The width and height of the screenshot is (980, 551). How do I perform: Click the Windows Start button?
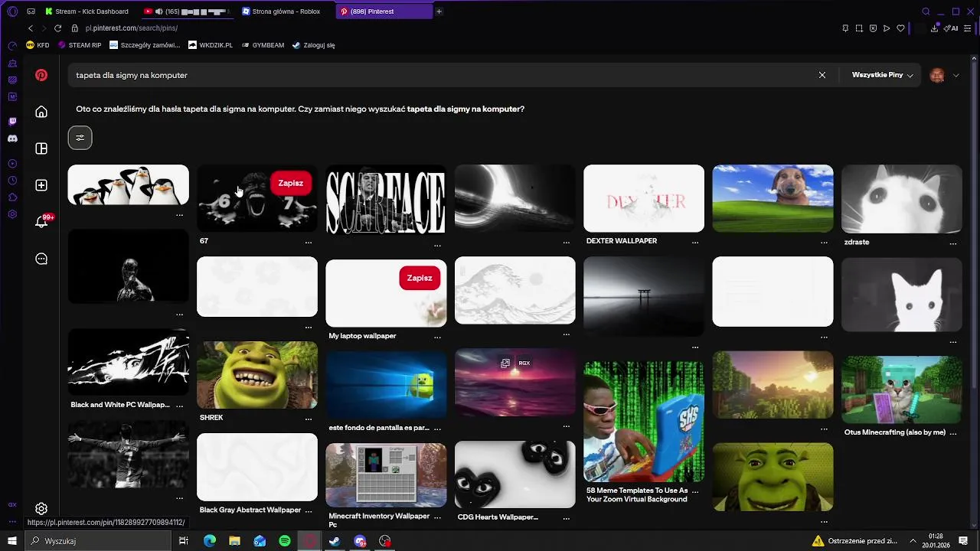[11, 541]
